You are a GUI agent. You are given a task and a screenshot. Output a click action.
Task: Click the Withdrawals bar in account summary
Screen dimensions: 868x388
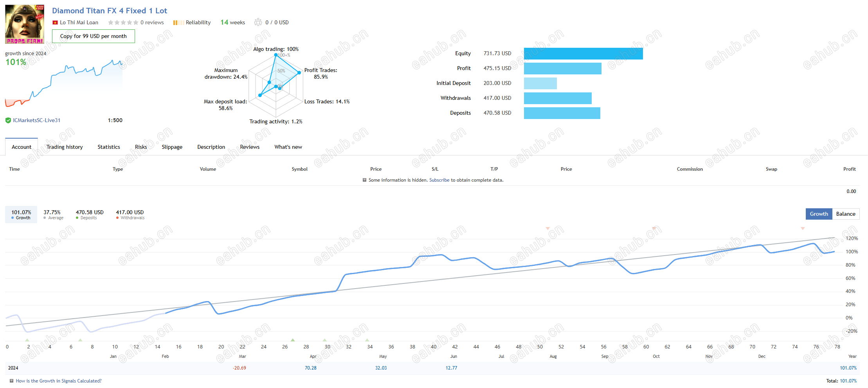pos(558,98)
